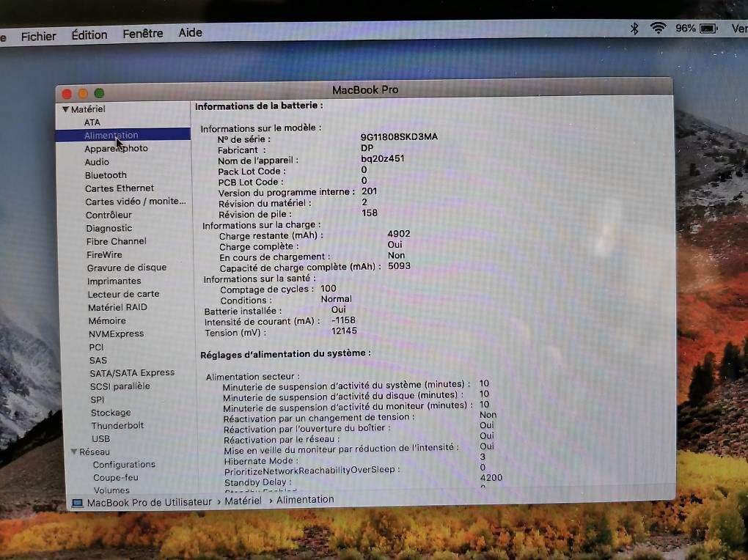The width and height of the screenshot is (748, 560).
Task: Collapse the Matériel disclosure triangle
Action: (x=65, y=109)
